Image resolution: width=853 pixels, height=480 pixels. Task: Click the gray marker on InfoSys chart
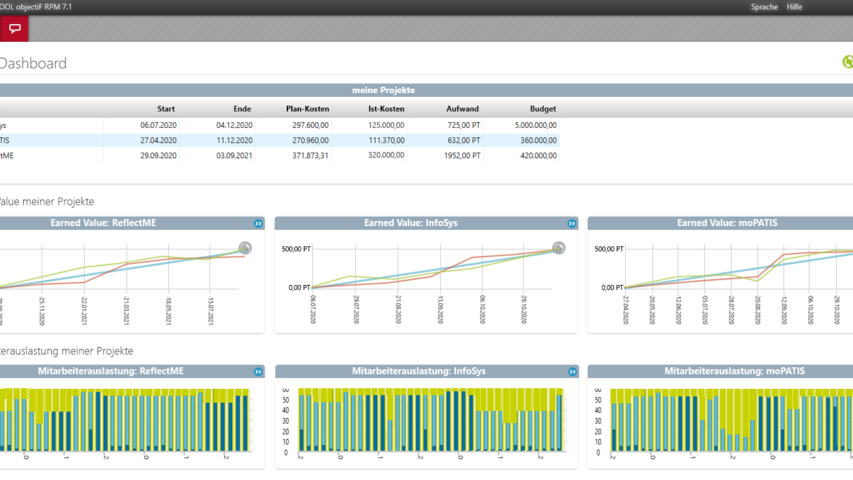[x=559, y=248]
